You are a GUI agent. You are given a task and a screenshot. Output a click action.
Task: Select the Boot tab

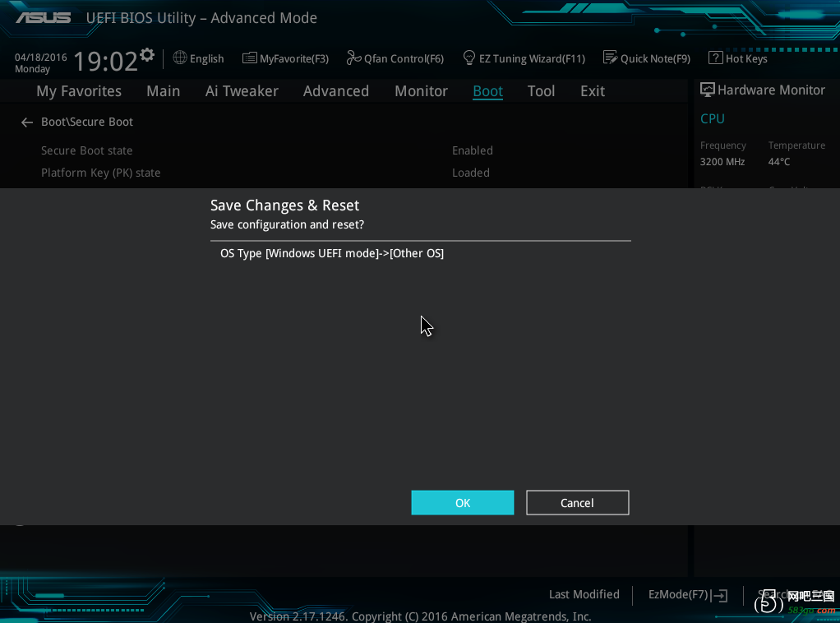pyautogui.click(x=487, y=91)
